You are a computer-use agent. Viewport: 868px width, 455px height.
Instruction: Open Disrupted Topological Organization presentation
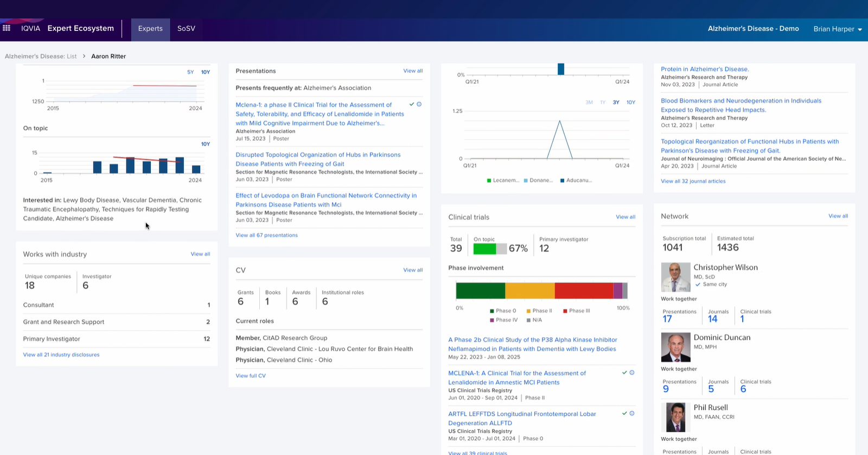(318, 159)
